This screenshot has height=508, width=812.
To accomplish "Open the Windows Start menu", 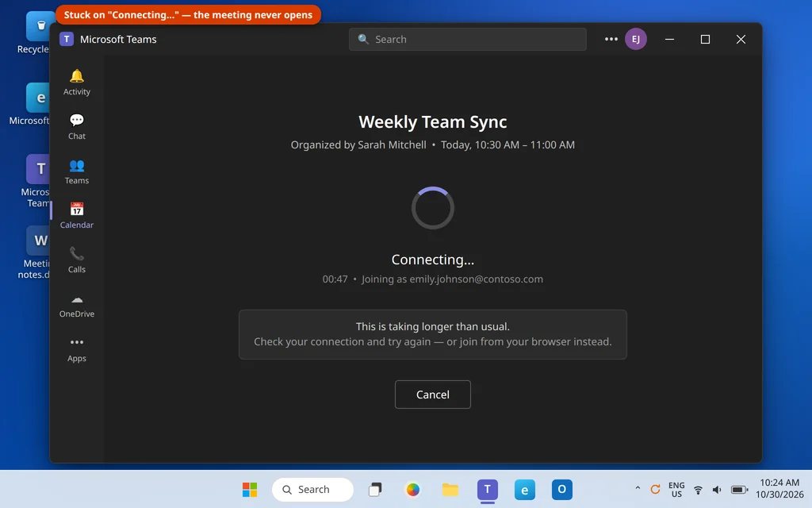I will (250, 489).
